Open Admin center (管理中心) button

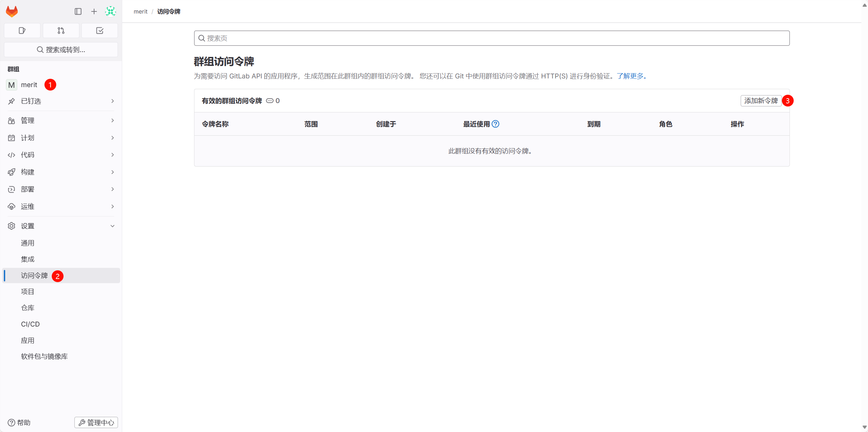pyautogui.click(x=96, y=422)
